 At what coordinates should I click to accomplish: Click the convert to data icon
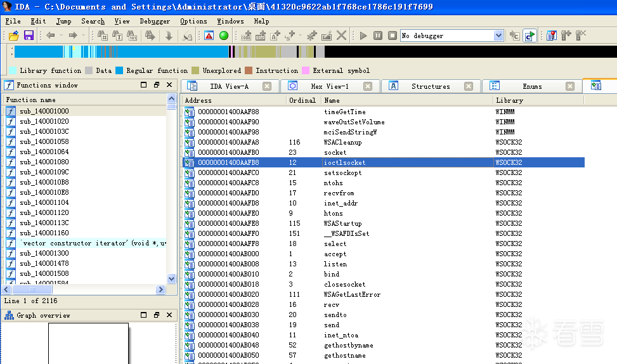[x=261, y=36]
